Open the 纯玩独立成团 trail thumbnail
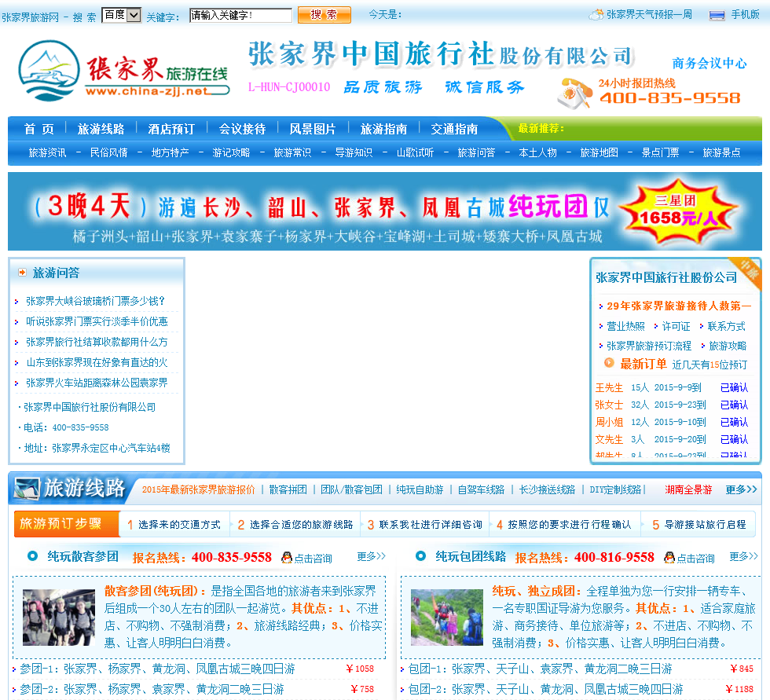The height and width of the screenshot is (700, 770). 447,618
